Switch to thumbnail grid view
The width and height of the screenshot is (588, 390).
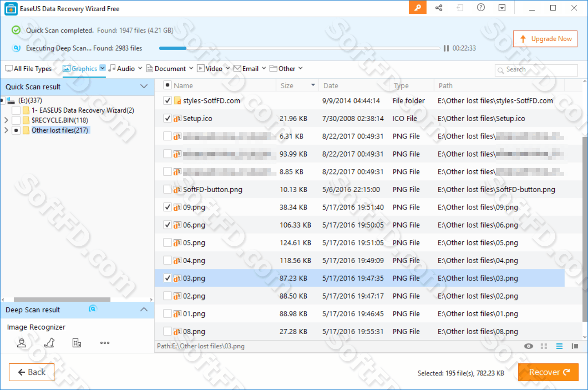pyautogui.click(x=544, y=347)
